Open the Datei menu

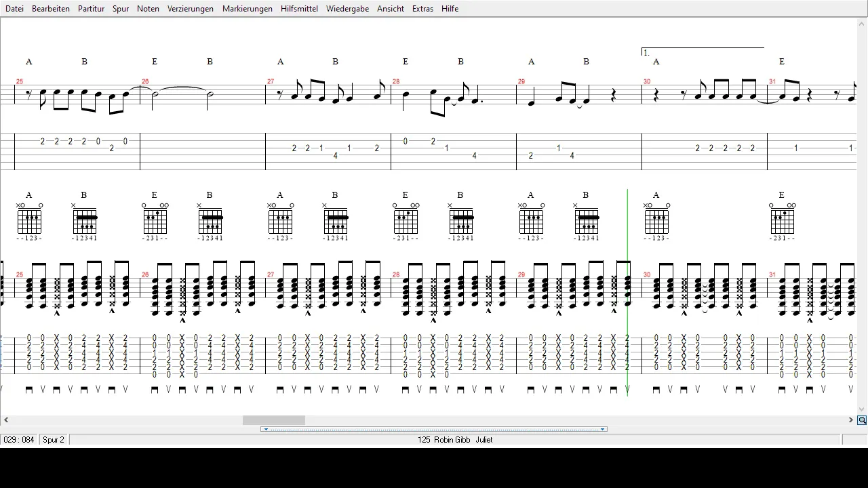(14, 9)
